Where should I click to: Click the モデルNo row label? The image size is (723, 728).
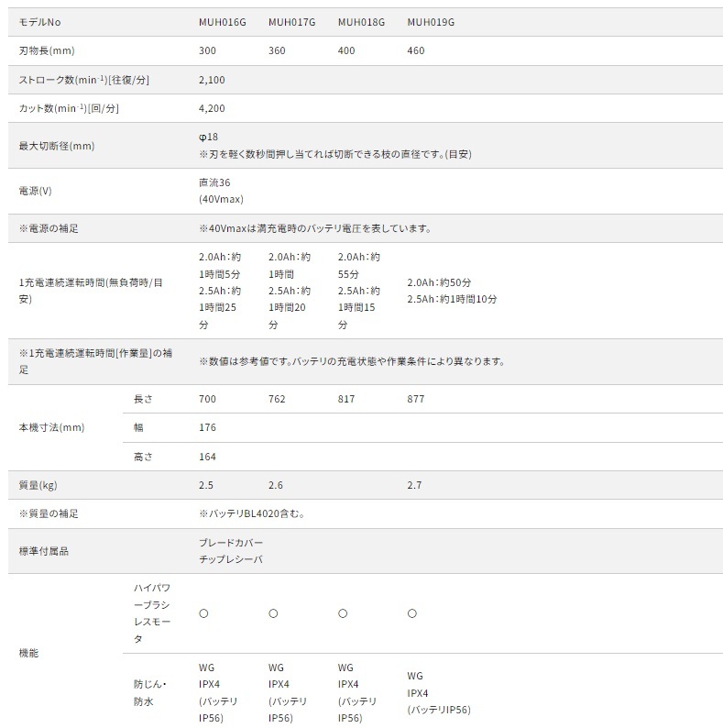coord(40,22)
